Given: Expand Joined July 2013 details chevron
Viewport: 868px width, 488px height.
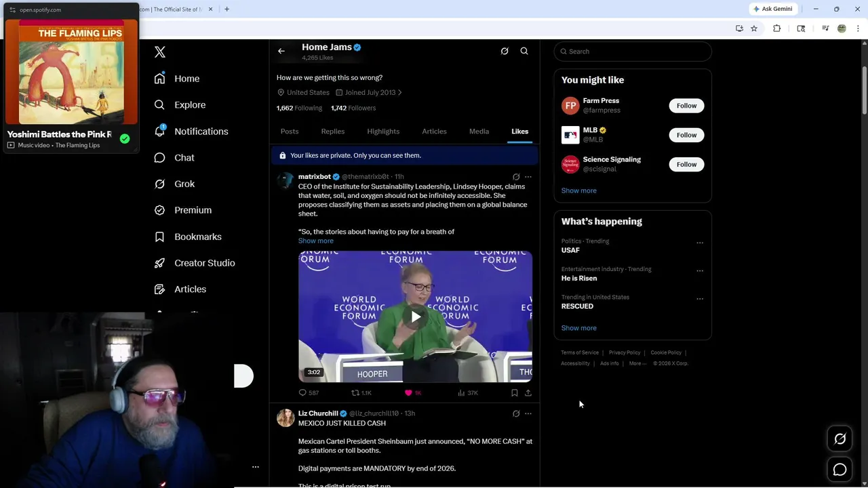Looking at the screenshot, I should [x=399, y=93].
